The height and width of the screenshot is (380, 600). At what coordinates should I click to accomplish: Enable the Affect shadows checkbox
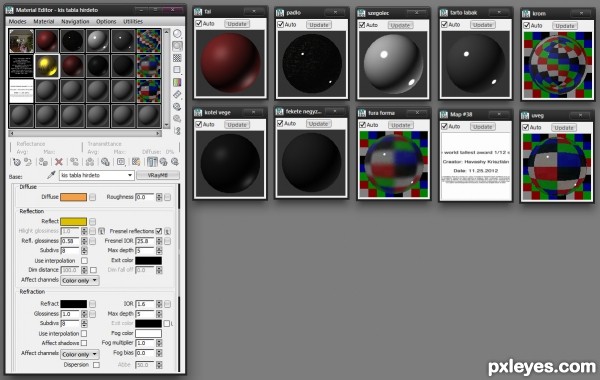84,343
